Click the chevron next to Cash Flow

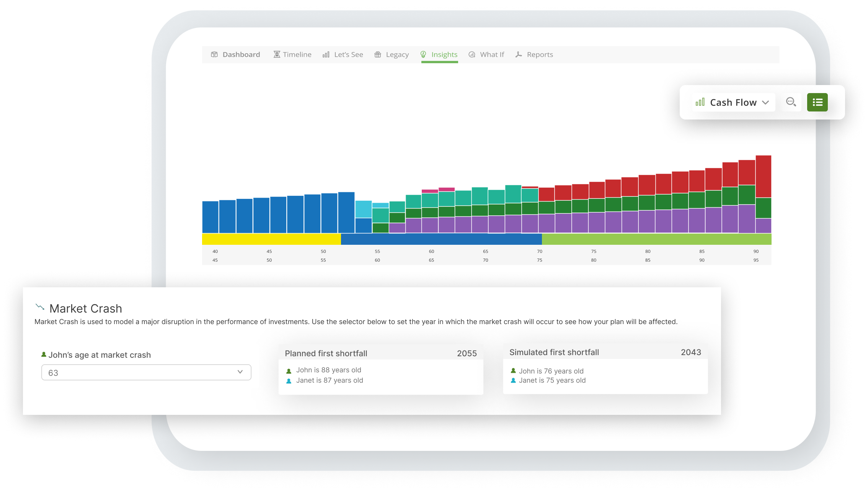tap(765, 102)
